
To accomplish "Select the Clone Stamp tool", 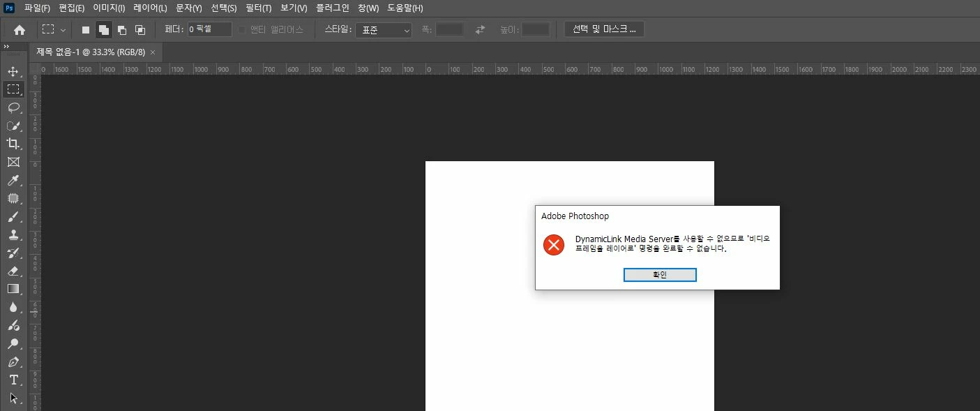I will click(13, 234).
